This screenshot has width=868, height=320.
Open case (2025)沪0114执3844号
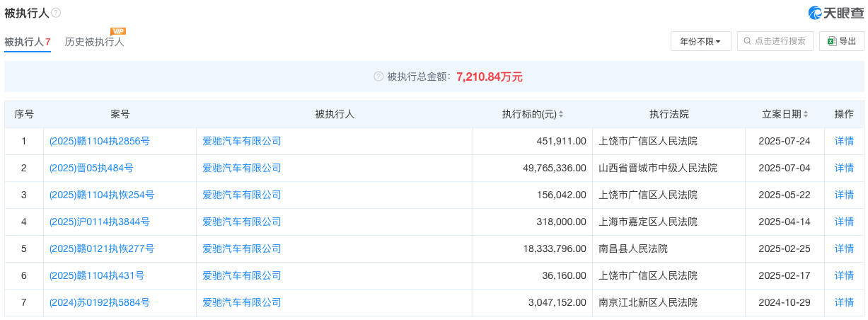pyautogui.click(x=100, y=222)
